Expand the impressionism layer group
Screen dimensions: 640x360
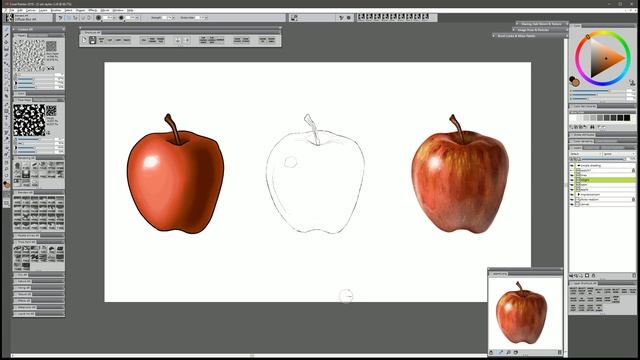578,194
